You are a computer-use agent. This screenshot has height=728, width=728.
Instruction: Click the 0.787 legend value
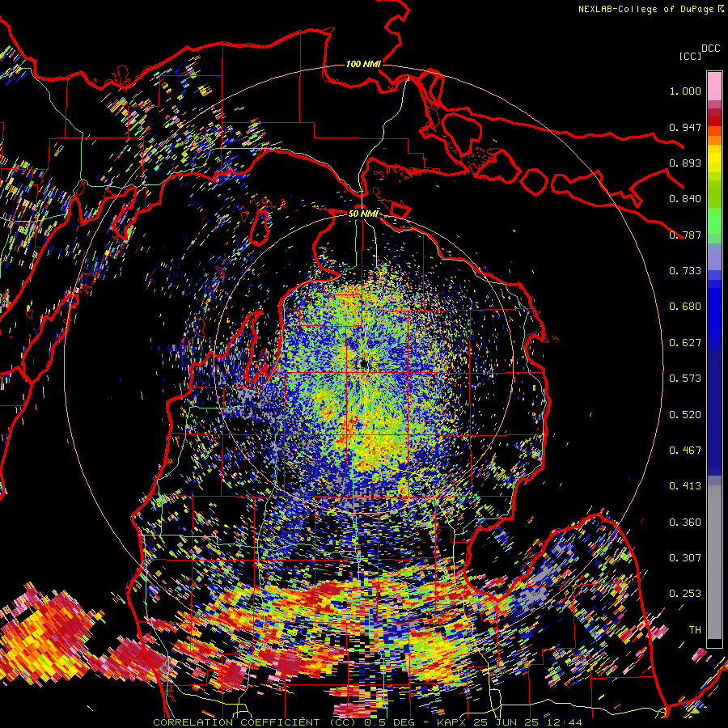coord(685,235)
